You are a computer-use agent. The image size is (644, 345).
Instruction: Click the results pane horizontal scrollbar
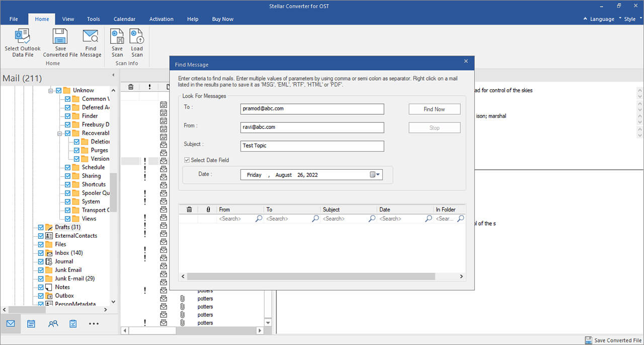311,277
